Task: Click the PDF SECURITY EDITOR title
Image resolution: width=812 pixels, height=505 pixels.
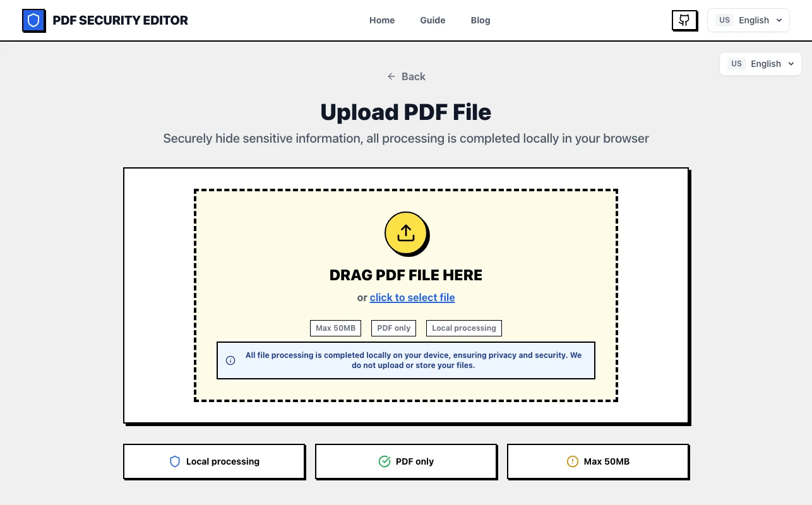Action: point(120,20)
